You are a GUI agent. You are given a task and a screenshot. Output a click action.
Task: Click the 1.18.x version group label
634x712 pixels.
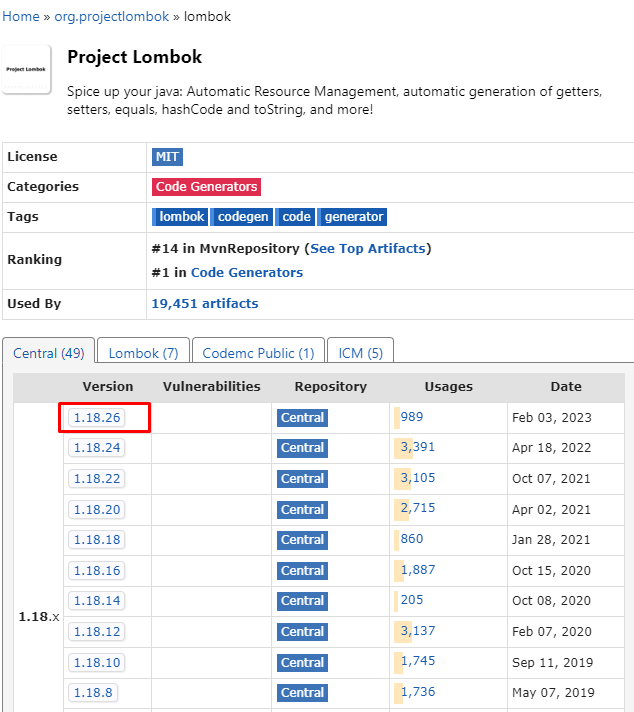click(x=39, y=617)
